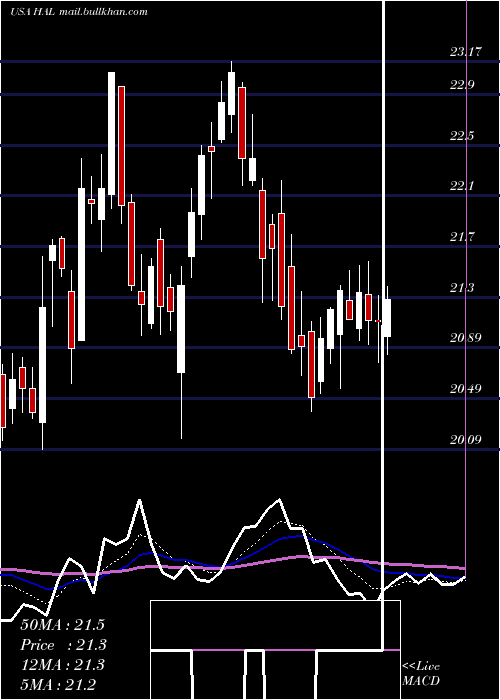Screen dimensions: 500x700
Task: Click the 'Price : 21.3' legend entry
Action: 62,645
